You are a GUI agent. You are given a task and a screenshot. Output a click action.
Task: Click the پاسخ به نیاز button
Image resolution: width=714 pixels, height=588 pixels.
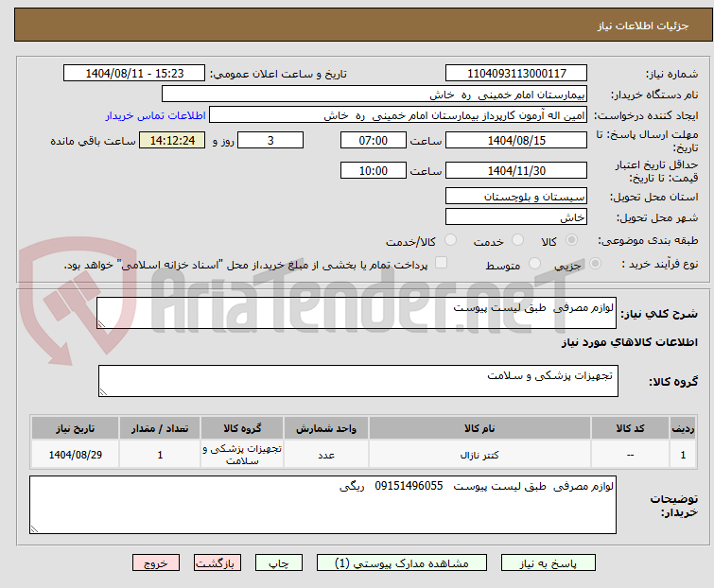pyautogui.click(x=549, y=563)
